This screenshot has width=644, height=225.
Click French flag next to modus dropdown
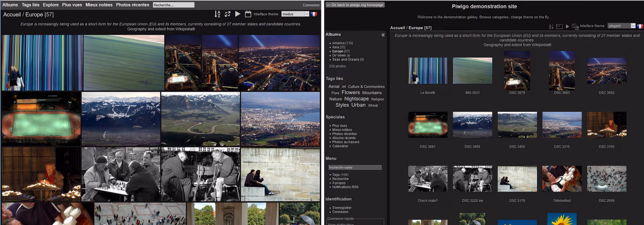pos(314,14)
